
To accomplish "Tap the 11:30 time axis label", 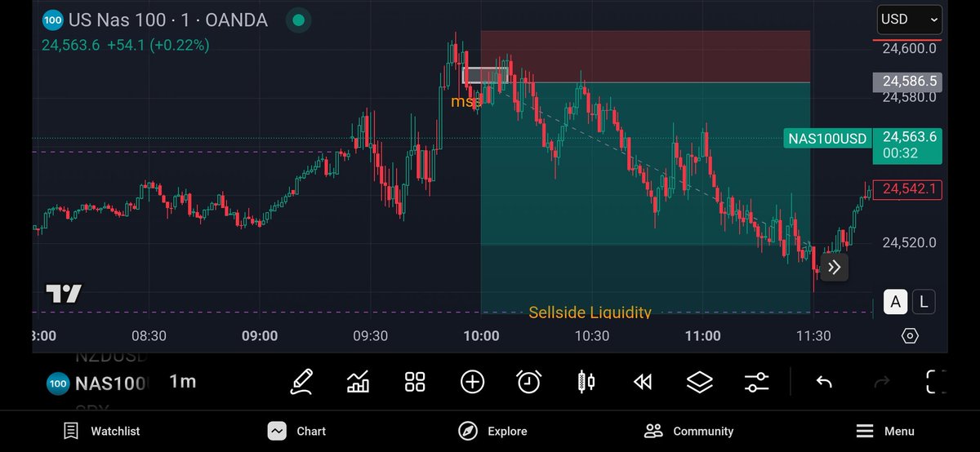I will point(813,336).
